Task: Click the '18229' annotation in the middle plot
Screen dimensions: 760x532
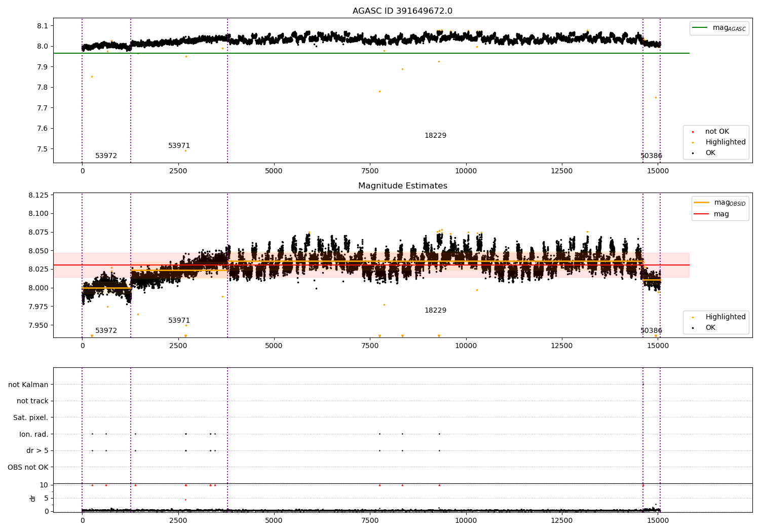Action: 435,311
